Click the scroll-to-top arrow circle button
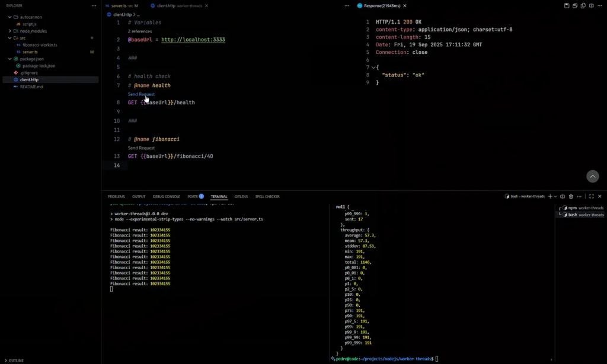The height and width of the screenshot is (364, 607). point(592,176)
